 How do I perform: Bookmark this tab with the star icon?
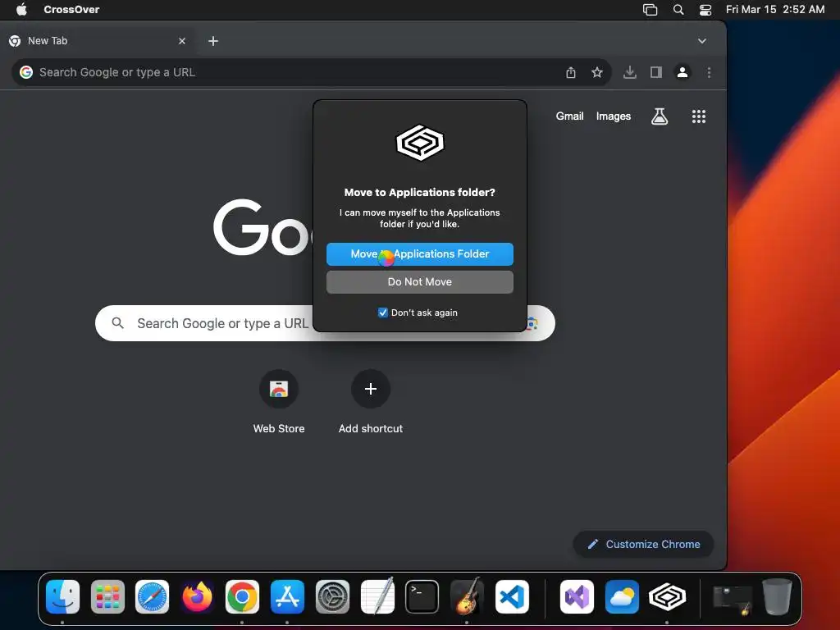pos(597,72)
